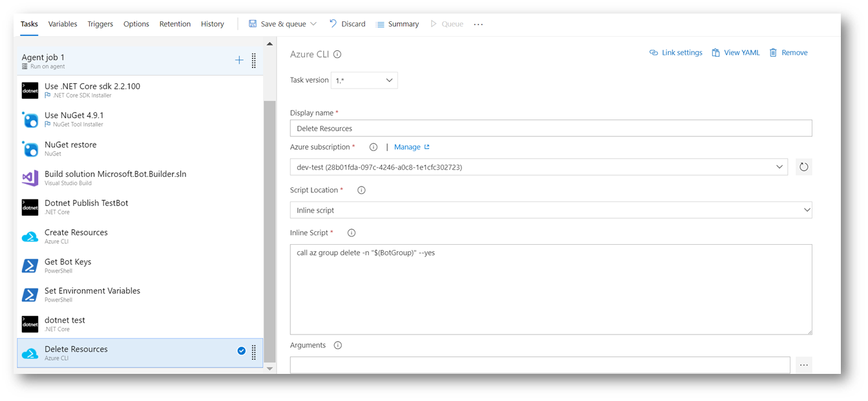Switch to the Triggers tab

pos(100,25)
